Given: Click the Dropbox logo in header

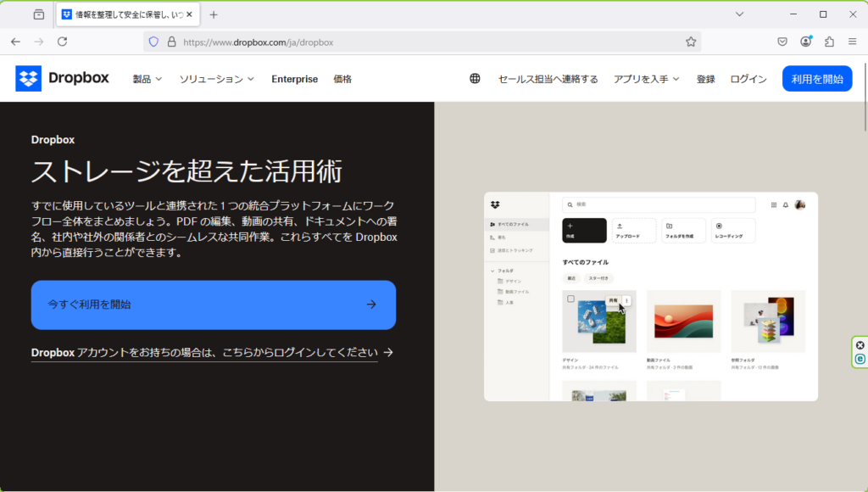Looking at the screenshot, I should coord(63,78).
